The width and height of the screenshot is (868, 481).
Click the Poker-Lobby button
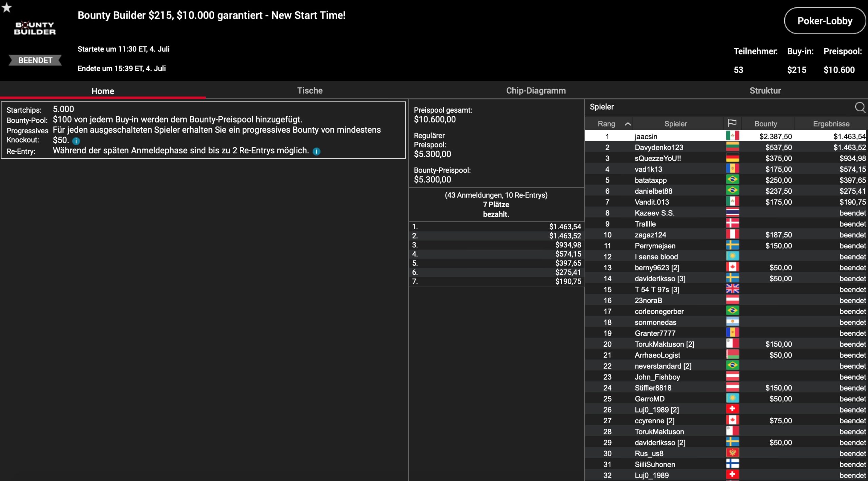click(x=825, y=21)
